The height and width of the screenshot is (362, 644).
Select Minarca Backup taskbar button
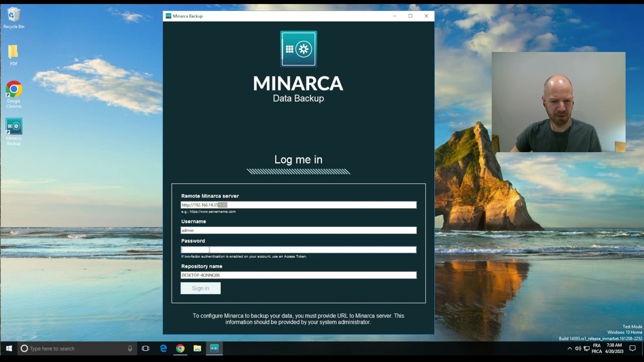(x=214, y=348)
